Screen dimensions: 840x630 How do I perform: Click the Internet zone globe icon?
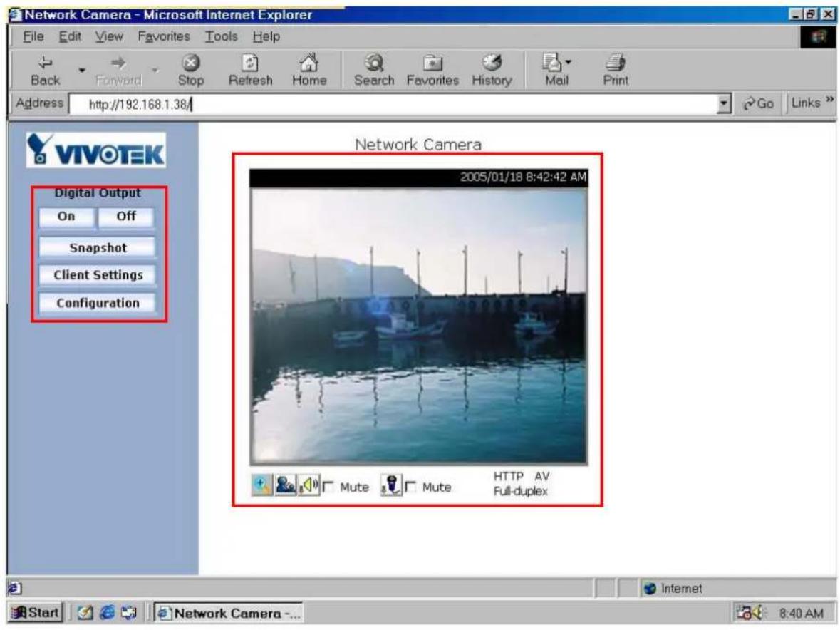click(650, 588)
